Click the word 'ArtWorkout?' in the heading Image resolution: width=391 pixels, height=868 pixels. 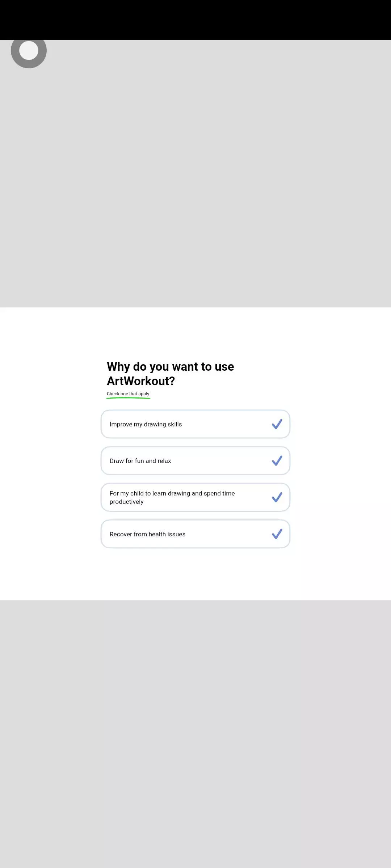141,381
